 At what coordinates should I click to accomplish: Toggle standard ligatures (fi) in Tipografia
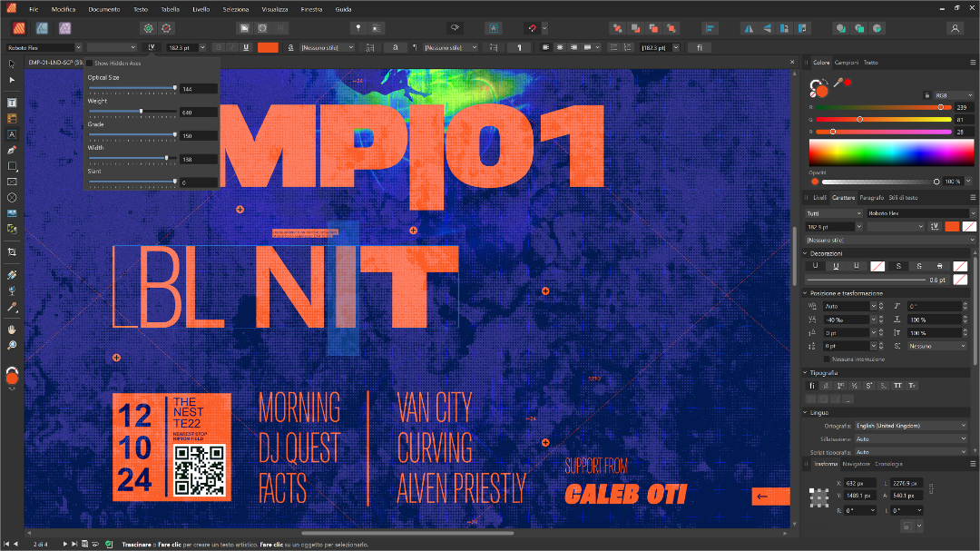point(812,386)
